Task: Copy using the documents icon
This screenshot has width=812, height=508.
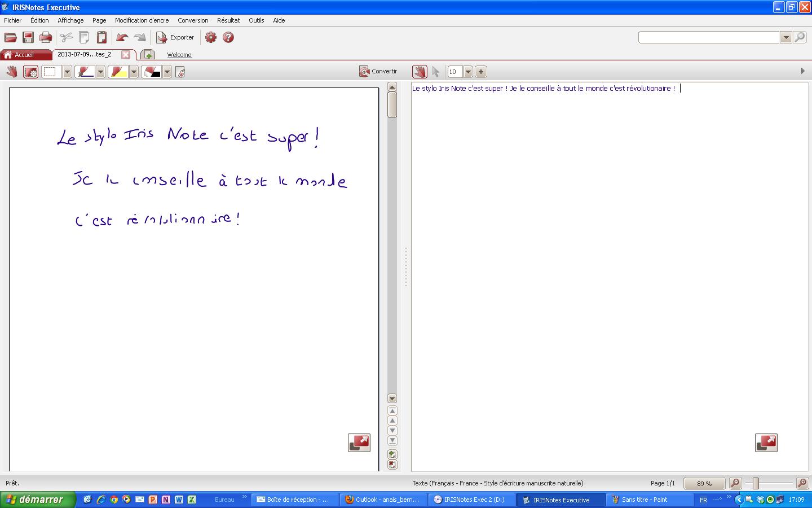Action: pyautogui.click(x=84, y=37)
